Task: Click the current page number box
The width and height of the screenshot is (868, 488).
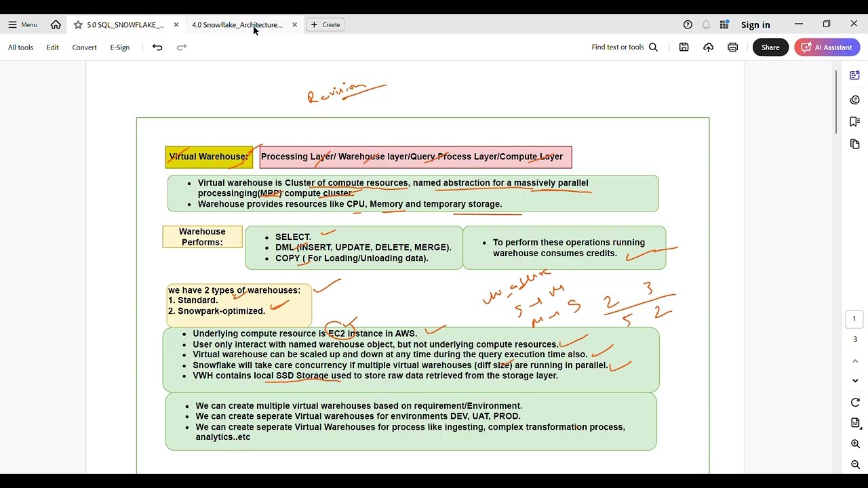Action: [x=854, y=319]
